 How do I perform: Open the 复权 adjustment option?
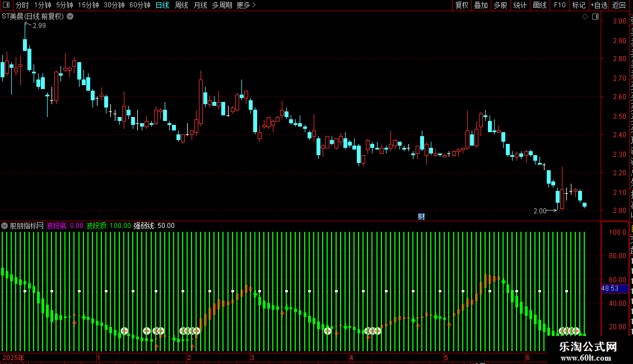pyautogui.click(x=462, y=5)
